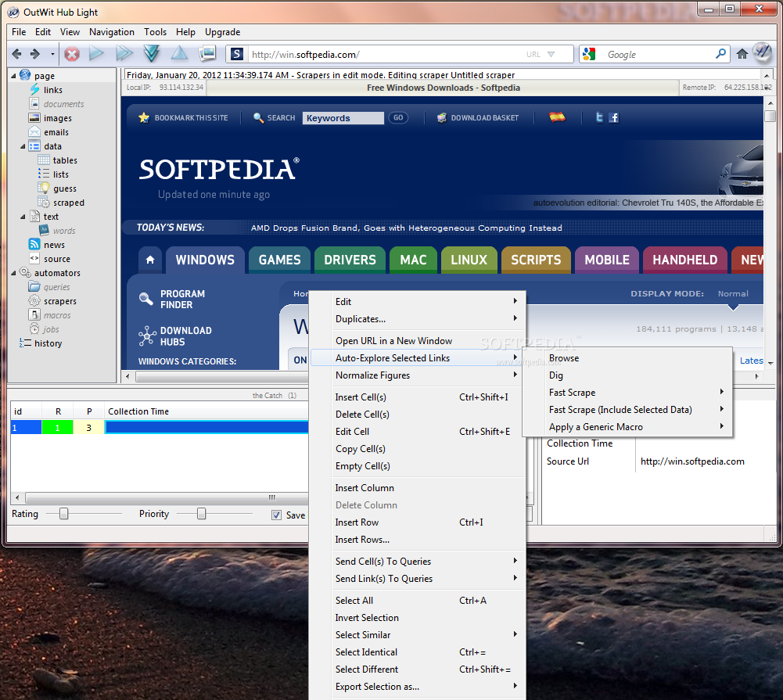Choose Copy Cell(s) in context menu
This screenshot has width=783, height=700.
click(x=418, y=448)
